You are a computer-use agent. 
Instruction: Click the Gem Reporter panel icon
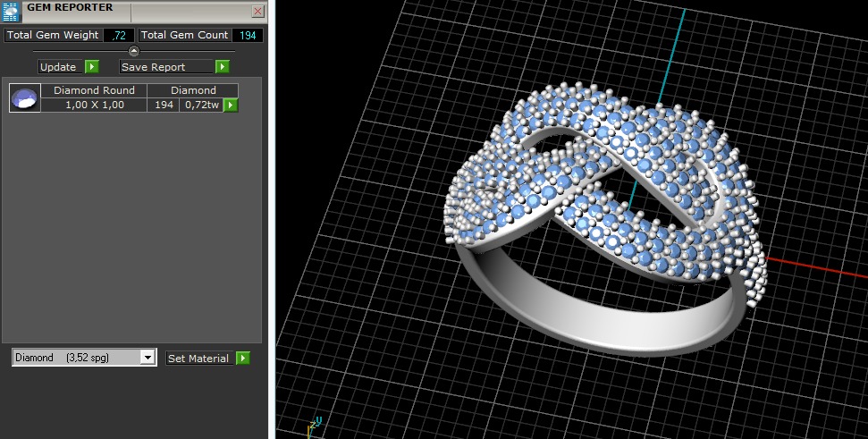(x=11, y=12)
